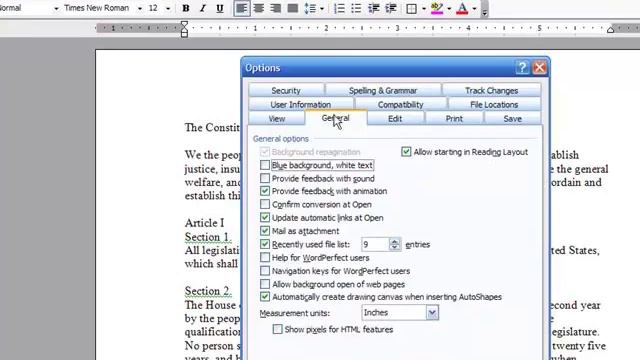Click the Line Spacing icon
Screen dimensions: 640x360
[x=310, y=8]
